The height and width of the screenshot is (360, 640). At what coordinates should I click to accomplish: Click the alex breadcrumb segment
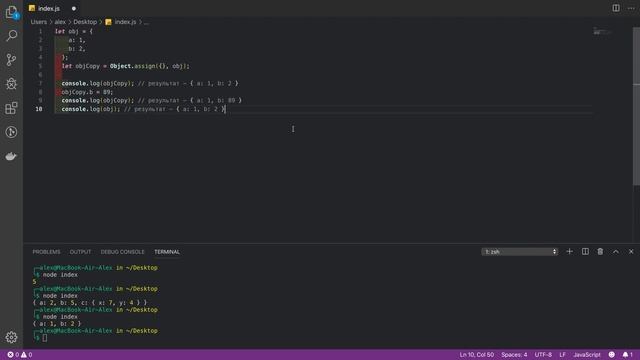[x=60, y=22]
